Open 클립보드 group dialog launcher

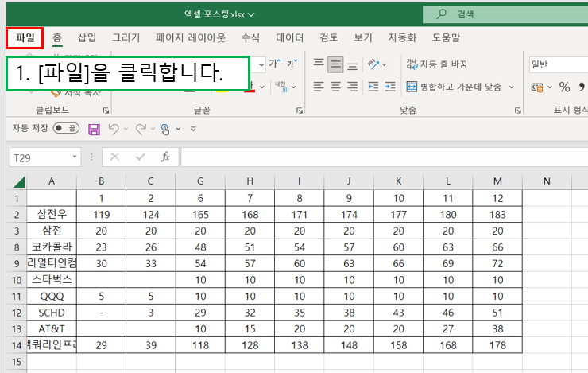point(106,111)
